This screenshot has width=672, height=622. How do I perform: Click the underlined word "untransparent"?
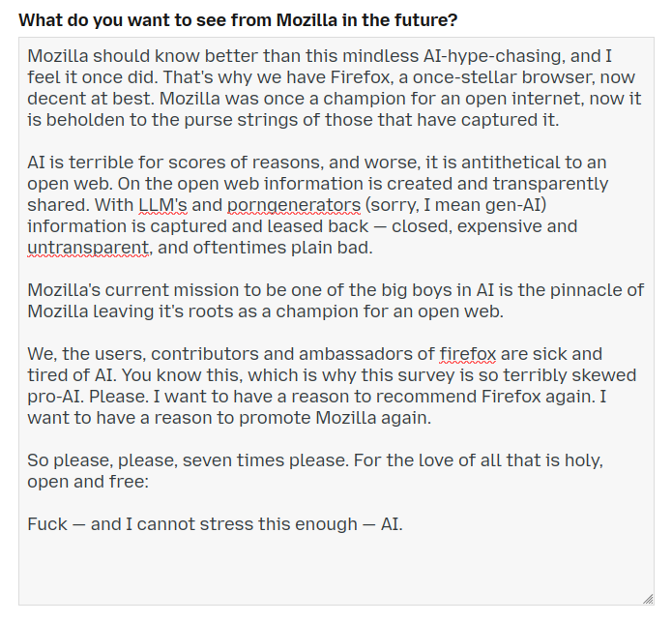[x=89, y=248]
